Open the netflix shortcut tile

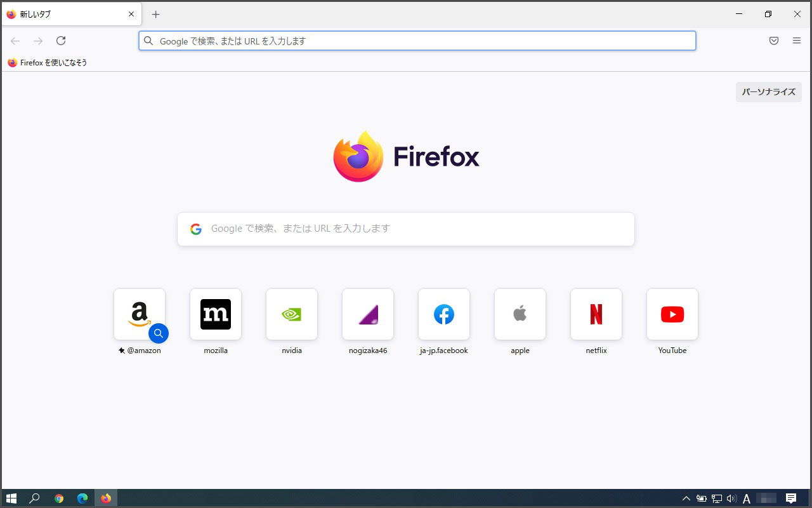click(596, 314)
